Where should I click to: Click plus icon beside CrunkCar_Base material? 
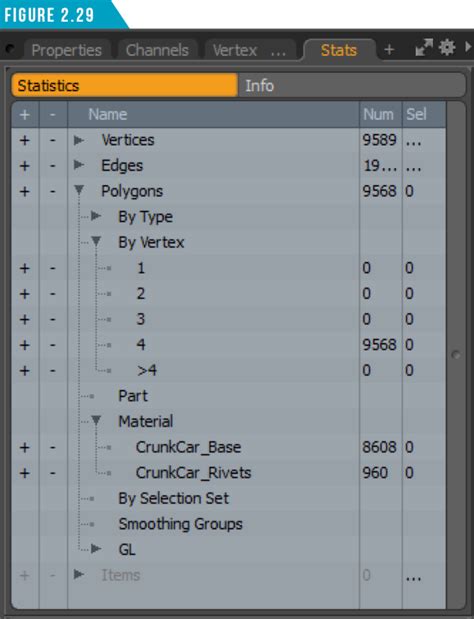tap(25, 447)
